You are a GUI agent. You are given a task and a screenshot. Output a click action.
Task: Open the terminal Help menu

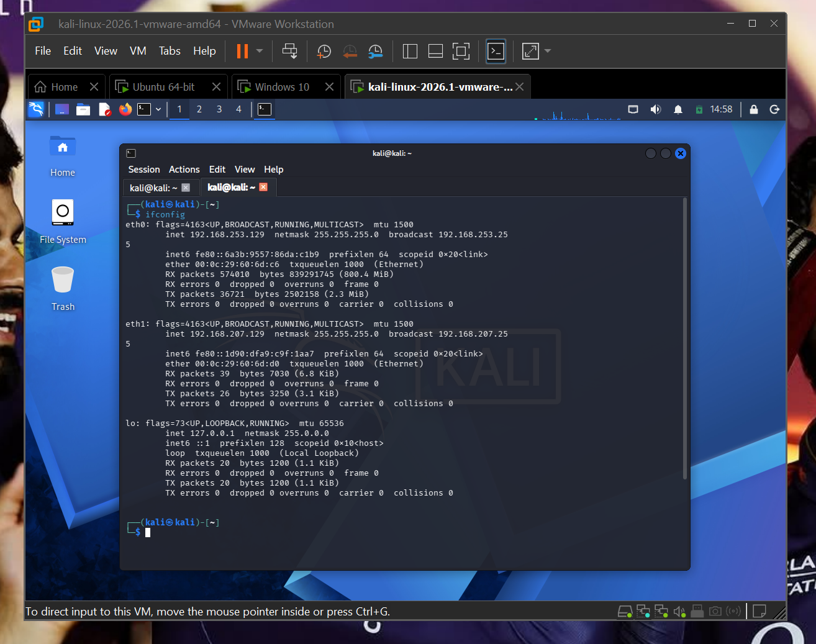274,170
